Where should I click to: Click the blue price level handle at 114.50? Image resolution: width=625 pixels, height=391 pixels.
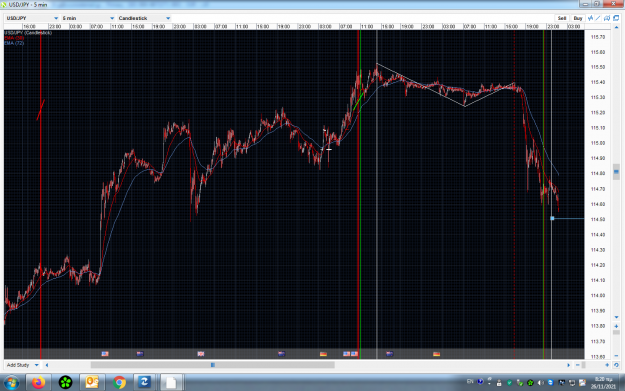pos(552,218)
